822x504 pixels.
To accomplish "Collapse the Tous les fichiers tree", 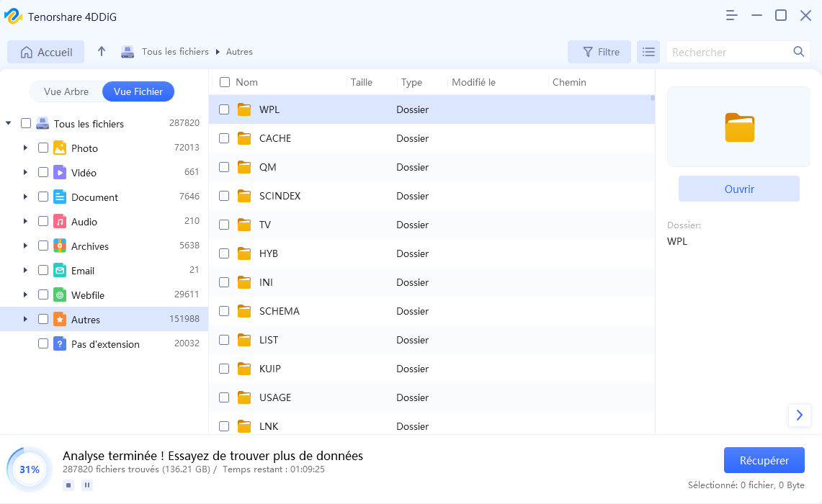I will click(9, 124).
